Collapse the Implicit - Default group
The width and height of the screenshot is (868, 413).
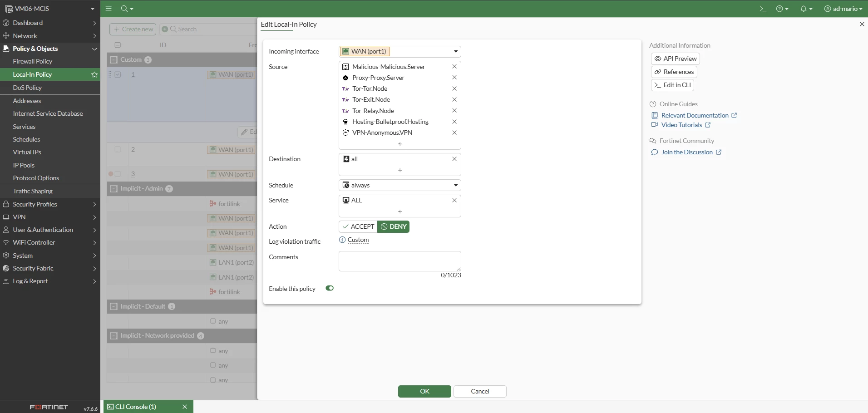(113, 306)
